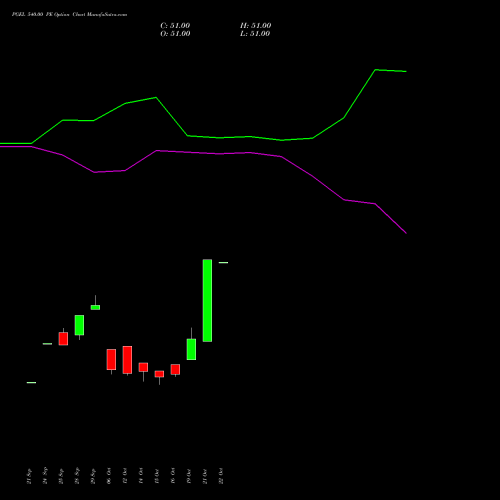Click the low value 'L: 51.00'
The height and width of the screenshot is (500, 500).
click(x=255, y=34)
